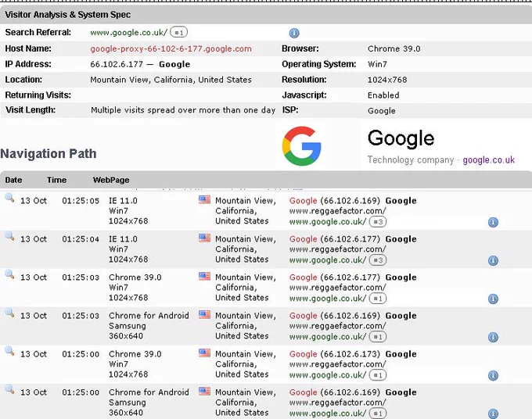Click magnifier for 01:25:00 Chrome 39.0 row

pos(9,351)
